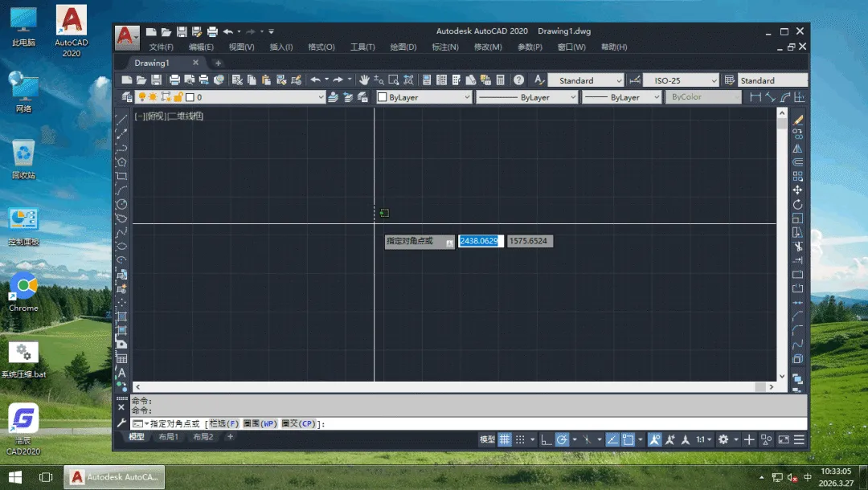Click layer 0 color swatch

(190, 97)
